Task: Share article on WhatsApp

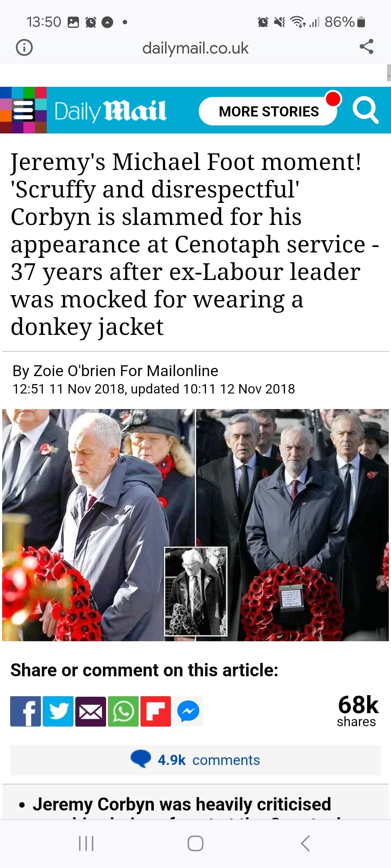Action: [x=123, y=711]
